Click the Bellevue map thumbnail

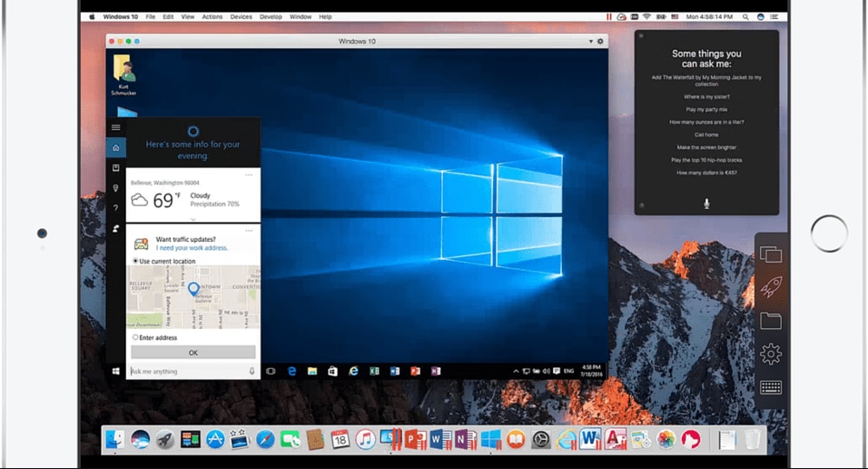[x=193, y=296]
